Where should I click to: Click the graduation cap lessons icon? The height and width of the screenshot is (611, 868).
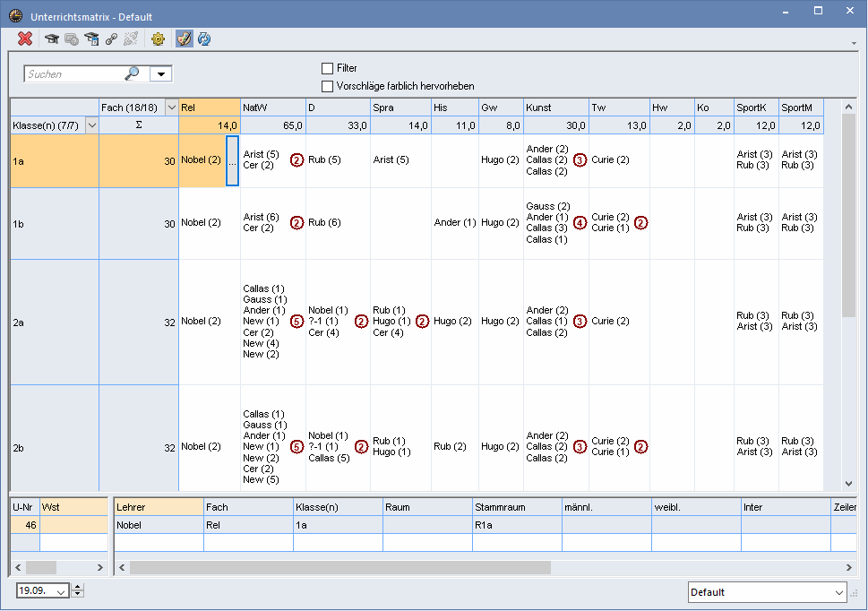tap(51, 39)
